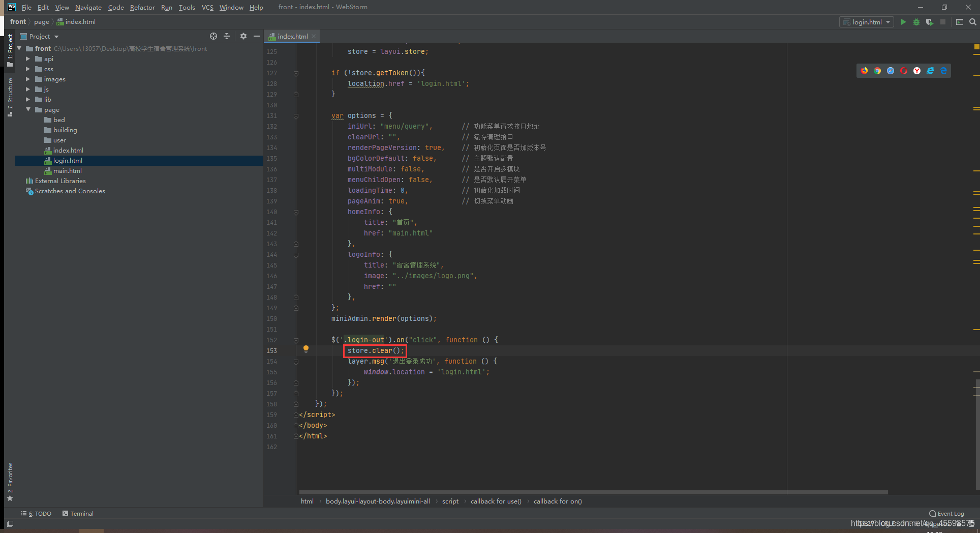Select login.html in project tree
The width and height of the screenshot is (980, 533).
(68, 160)
